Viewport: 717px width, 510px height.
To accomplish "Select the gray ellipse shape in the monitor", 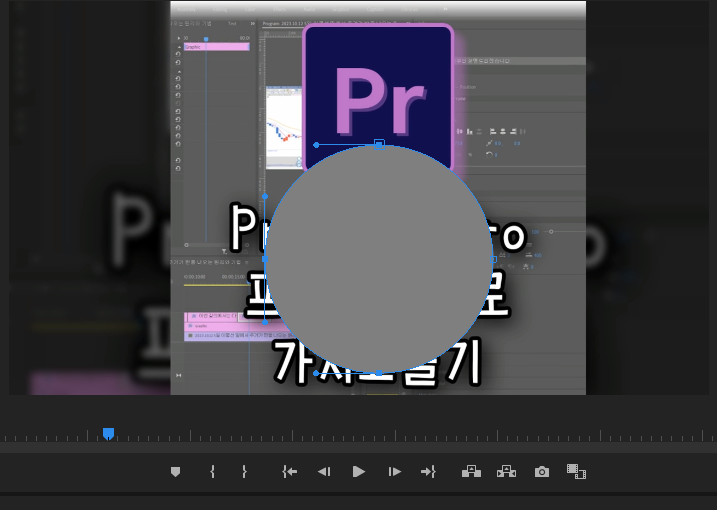I will (379, 259).
